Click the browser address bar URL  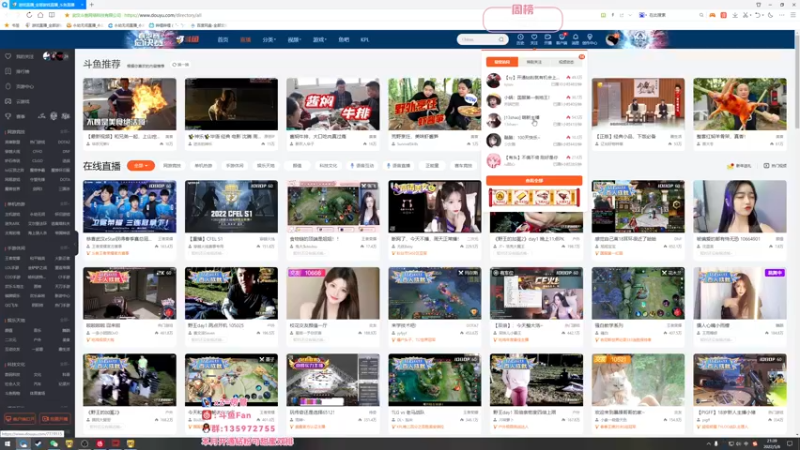(x=163, y=15)
